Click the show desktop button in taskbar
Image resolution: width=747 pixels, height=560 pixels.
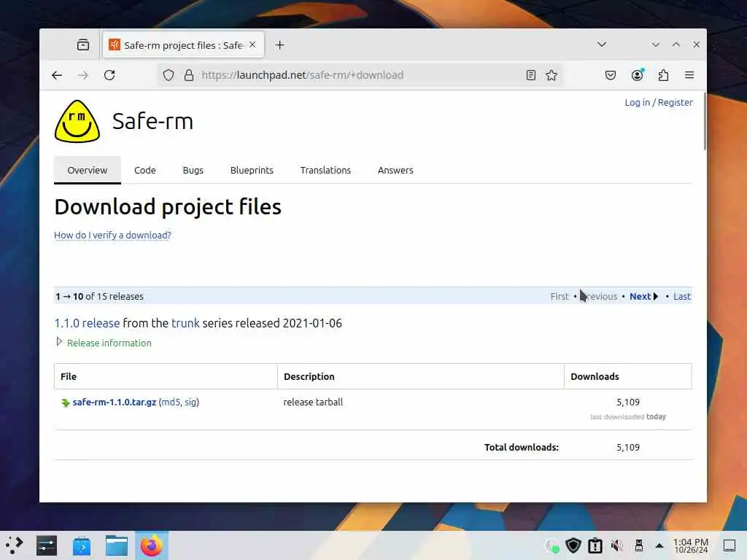(x=729, y=545)
